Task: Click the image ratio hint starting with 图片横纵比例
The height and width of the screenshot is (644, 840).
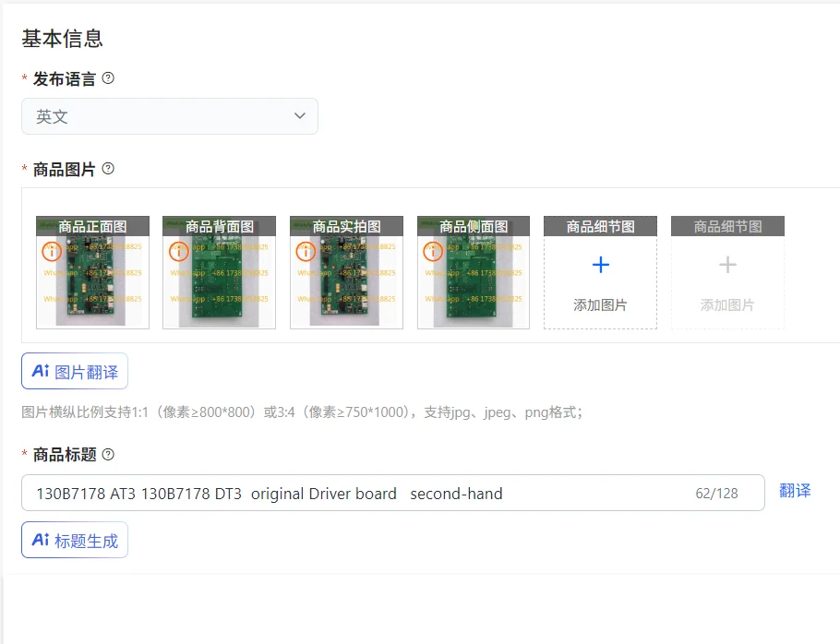Action: [302, 412]
